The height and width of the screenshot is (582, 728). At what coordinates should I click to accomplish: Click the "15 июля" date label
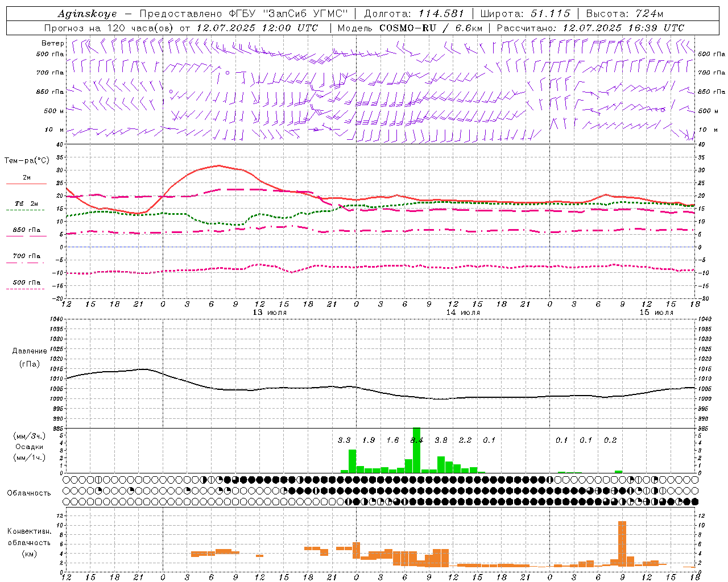(x=656, y=313)
